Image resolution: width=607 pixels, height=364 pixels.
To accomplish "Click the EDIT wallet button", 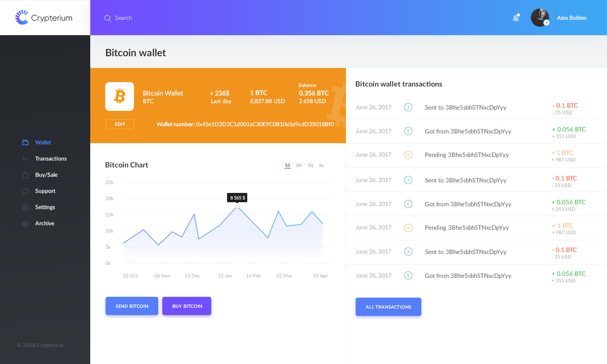I will [x=120, y=124].
